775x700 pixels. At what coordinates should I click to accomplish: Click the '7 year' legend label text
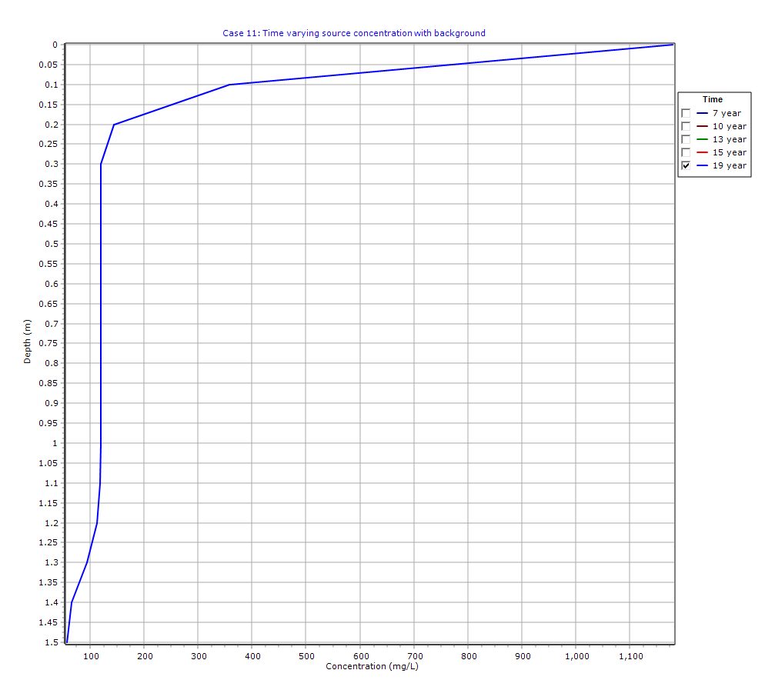(727, 113)
